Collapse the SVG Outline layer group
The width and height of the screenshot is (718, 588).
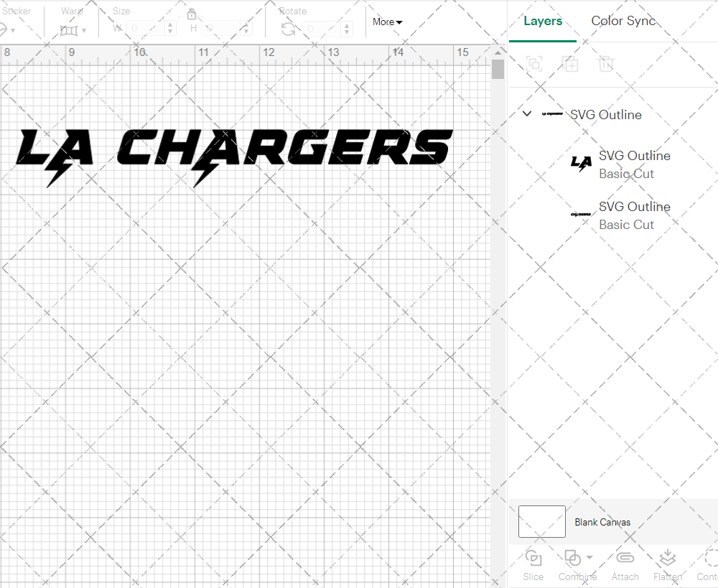click(x=527, y=114)
